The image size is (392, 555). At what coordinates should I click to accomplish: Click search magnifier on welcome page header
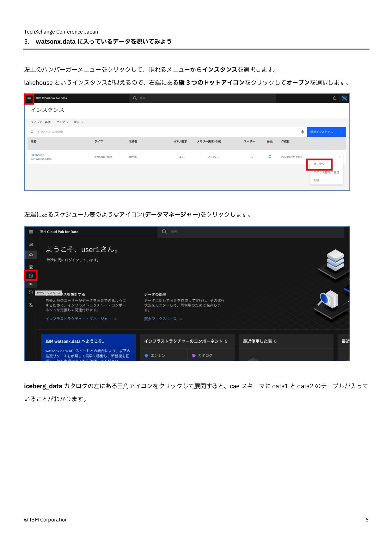(164, 232)
